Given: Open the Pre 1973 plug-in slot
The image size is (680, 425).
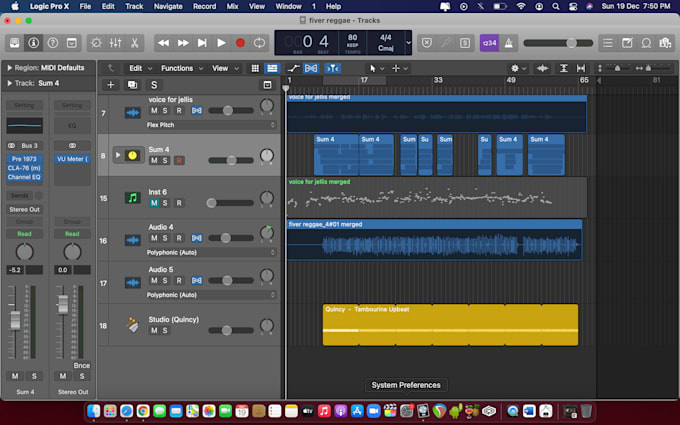Looking at the screenshot, I should pyautogui.click(x=24, y=159).
